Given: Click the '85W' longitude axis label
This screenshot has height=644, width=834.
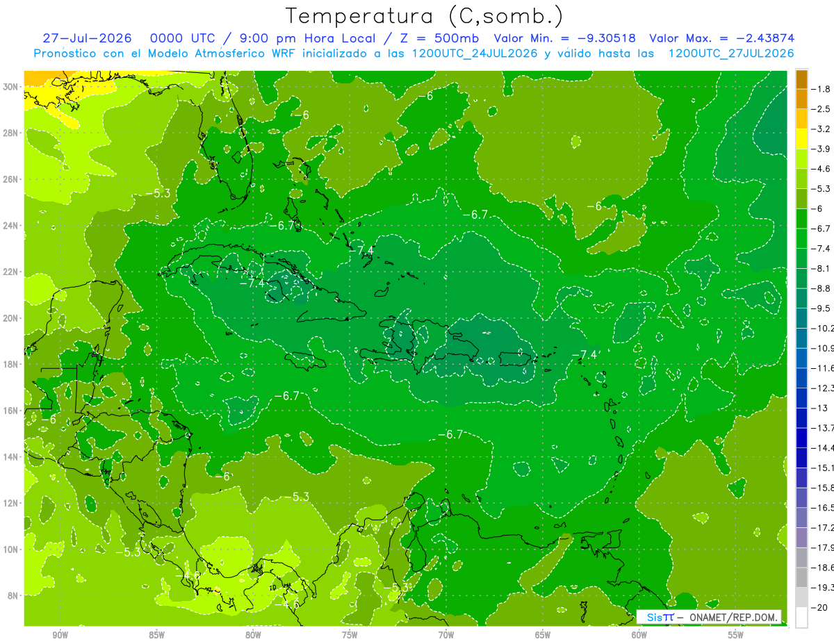Looking at the screenshot, I should [157, 635].
